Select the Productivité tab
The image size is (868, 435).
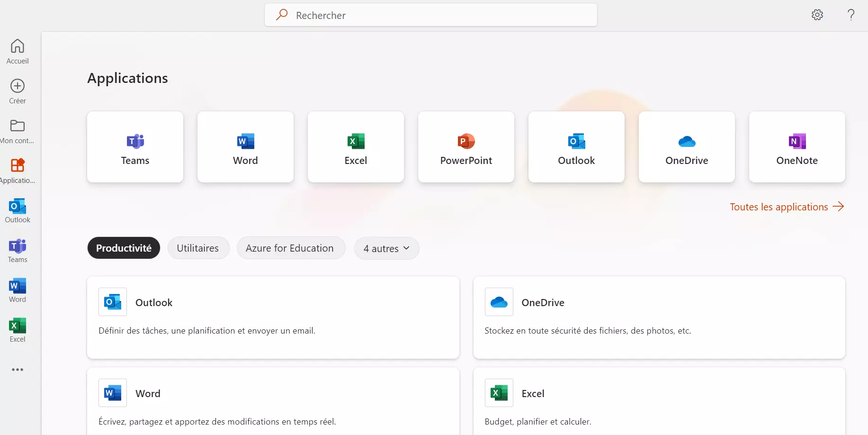coord(124,248)
